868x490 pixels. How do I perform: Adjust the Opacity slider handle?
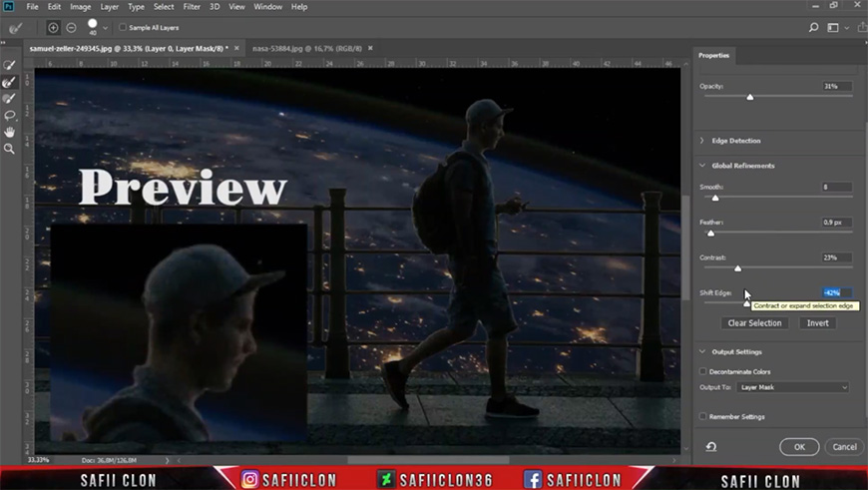tap(750, 97)
